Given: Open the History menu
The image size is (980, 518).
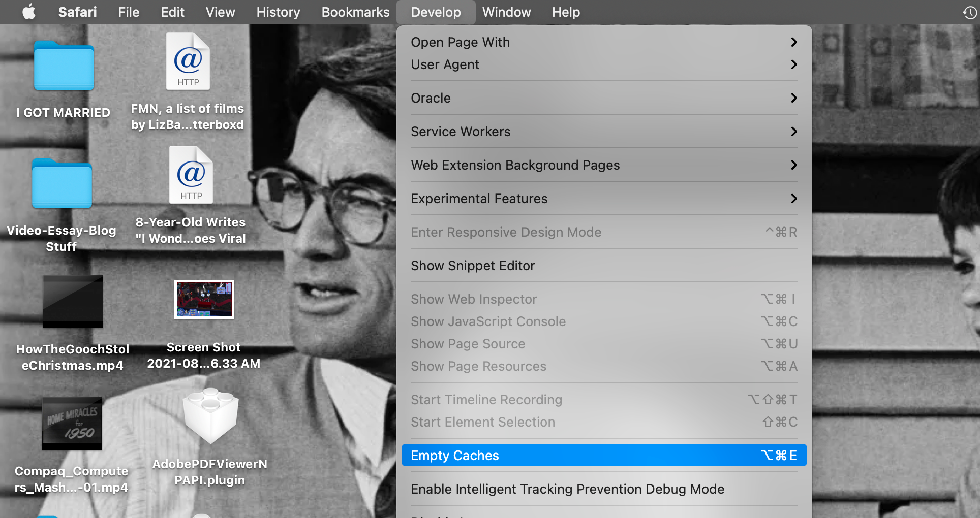Looking at the screenshot, I should click(278, 12).
